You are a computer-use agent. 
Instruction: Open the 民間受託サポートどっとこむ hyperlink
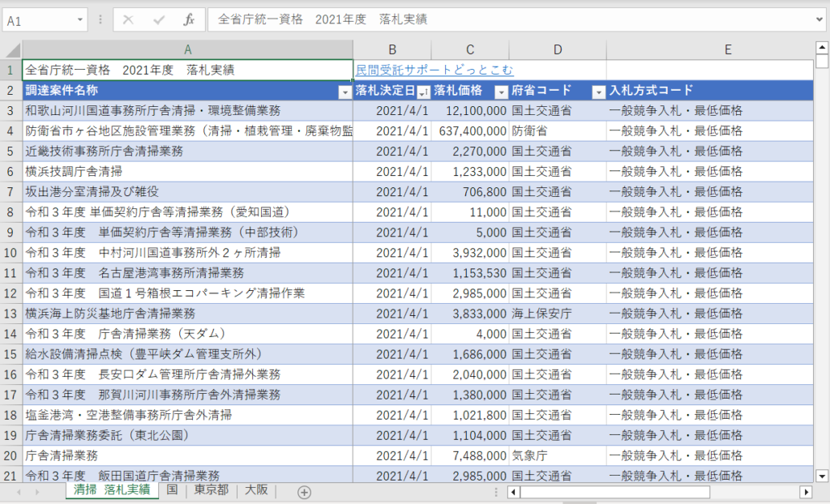[x=434, y=70]
